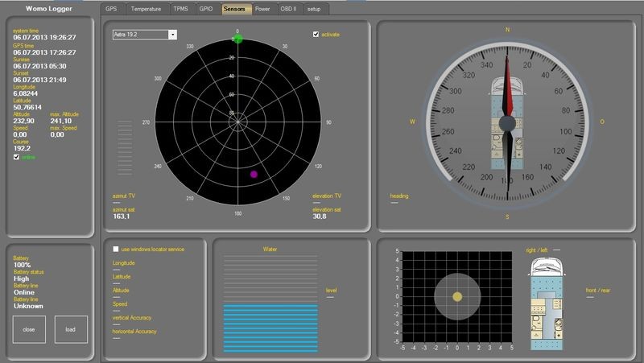This screenshot has width=644, height=363.
Task: Toggle the online checkbox
Action: [17, 158]
